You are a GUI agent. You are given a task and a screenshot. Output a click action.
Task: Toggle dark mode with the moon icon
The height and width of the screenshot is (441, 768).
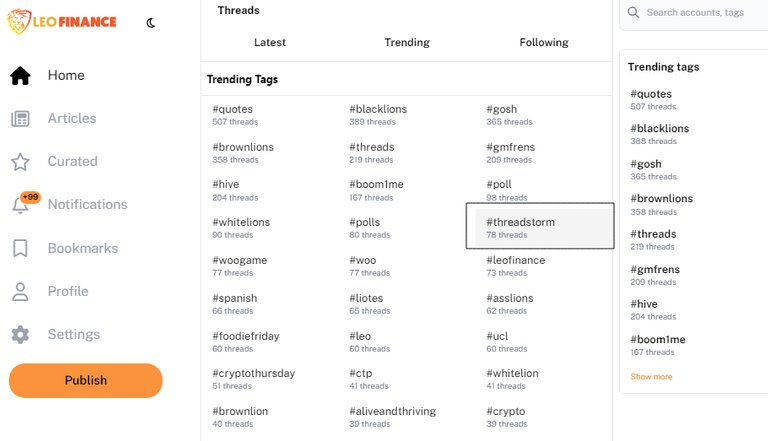[x=151, y=23]
